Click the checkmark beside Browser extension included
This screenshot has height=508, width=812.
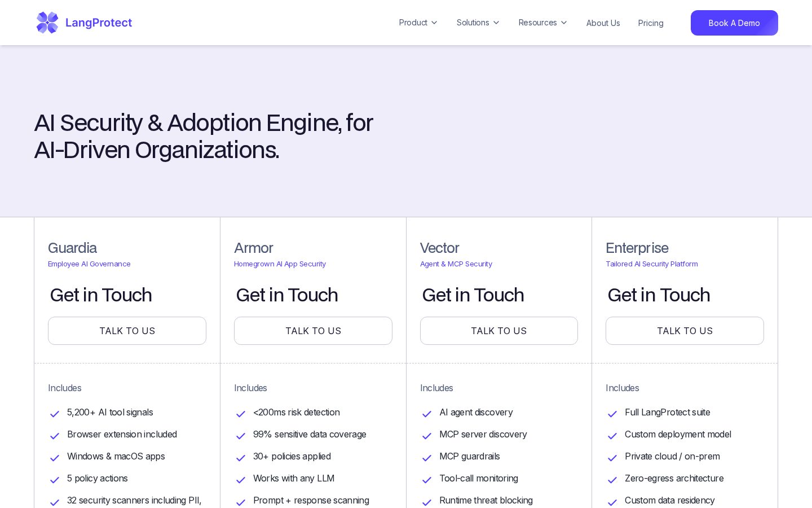tap(55, 436)
